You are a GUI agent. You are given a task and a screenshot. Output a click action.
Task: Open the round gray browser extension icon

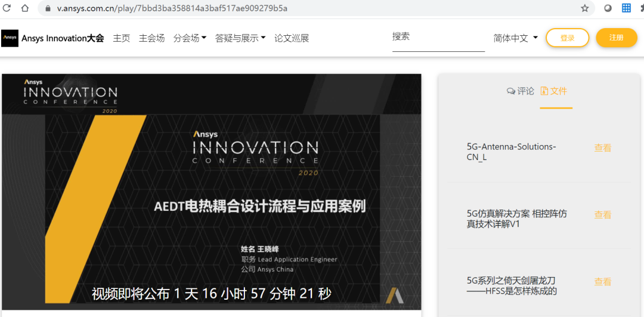[608, 8]
